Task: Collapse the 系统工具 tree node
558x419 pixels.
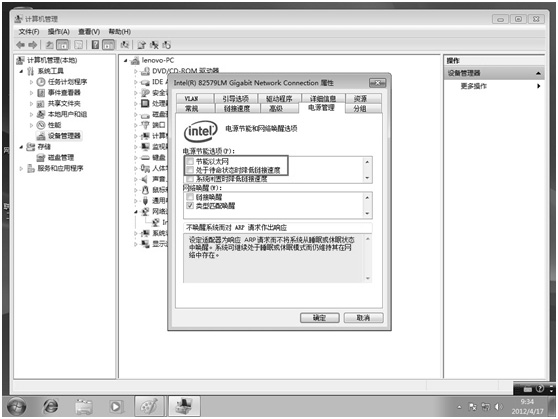Action: click(x=21, y=71)
